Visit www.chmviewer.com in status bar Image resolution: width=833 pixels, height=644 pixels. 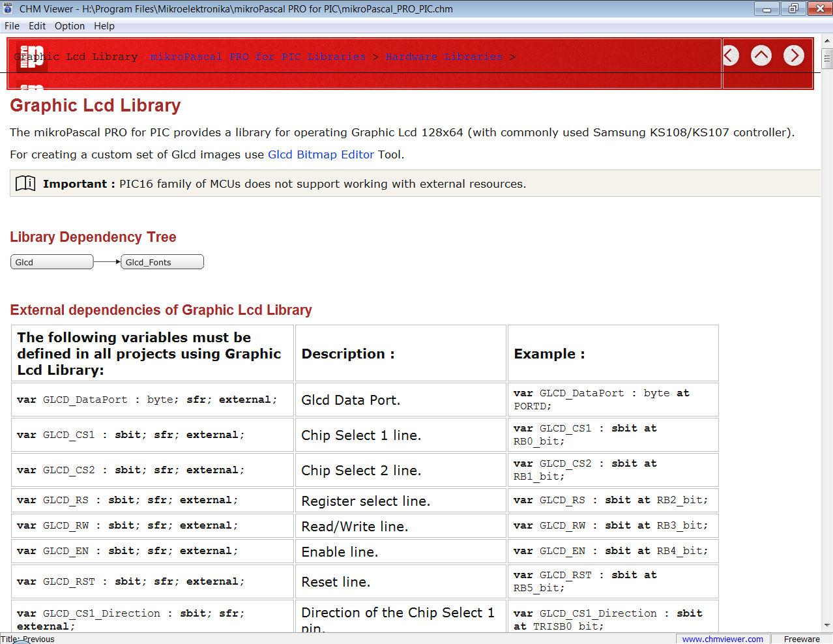point(722,639)
